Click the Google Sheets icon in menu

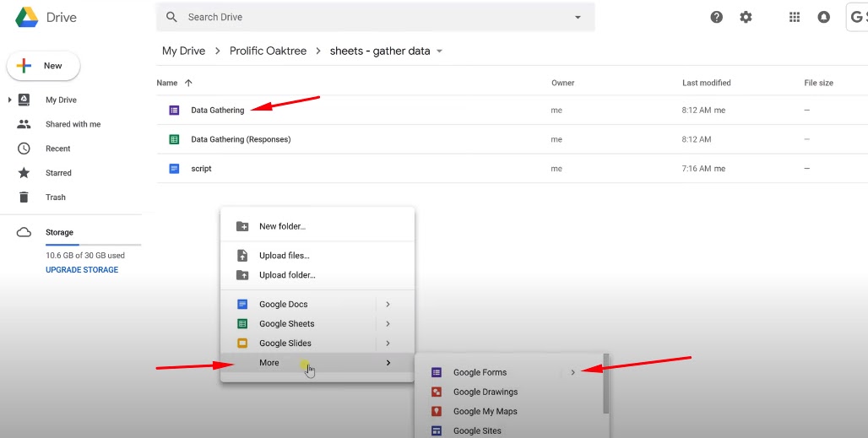click(242, 323)
